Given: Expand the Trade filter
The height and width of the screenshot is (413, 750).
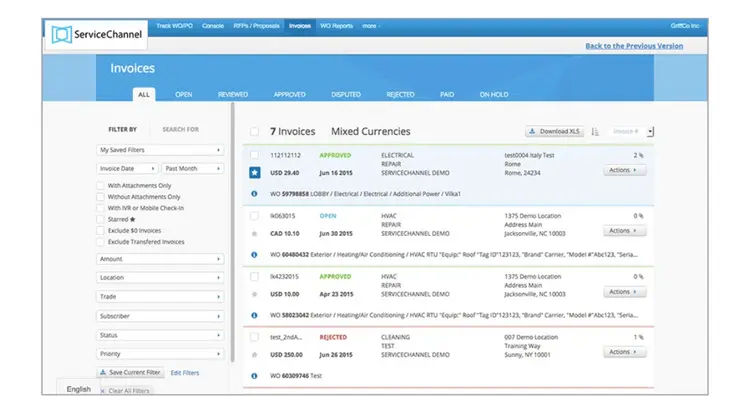Looking at the screenshot, I should (x=160, y=297).
